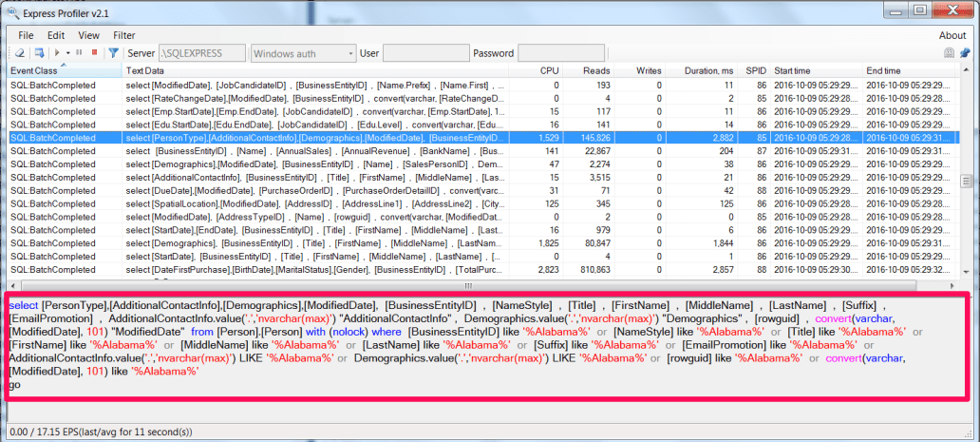
Task: Select the row starting select [AdditionalContactInfo], [BusinessEntityID]
Action: point(483,178)
